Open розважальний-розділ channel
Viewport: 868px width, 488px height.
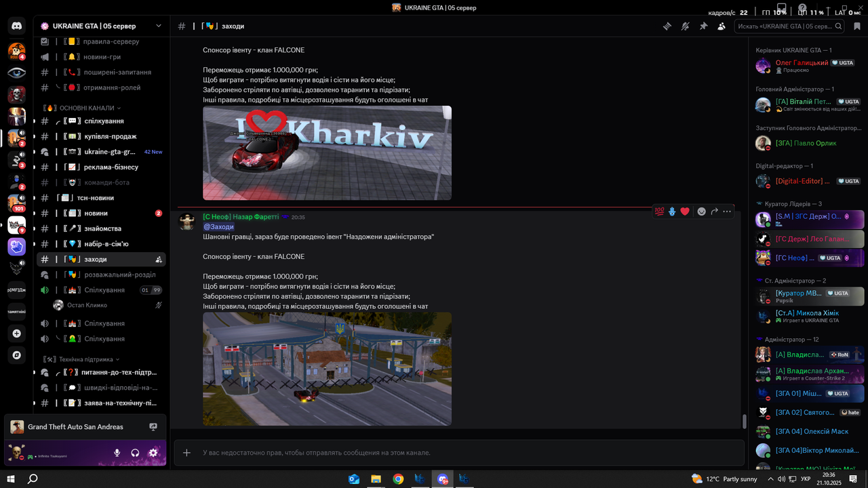[101, 274]
